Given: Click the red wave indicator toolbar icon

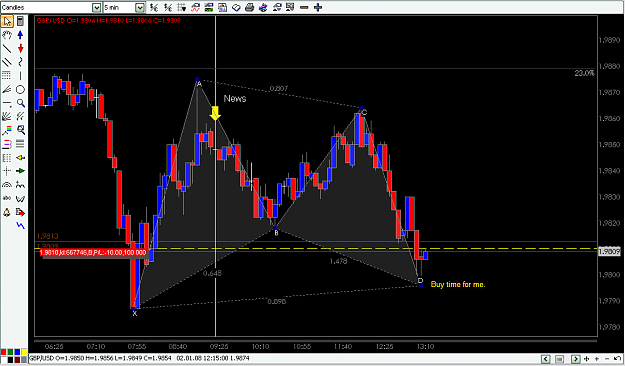Looking at the screenshot, I should pos(195,7).
